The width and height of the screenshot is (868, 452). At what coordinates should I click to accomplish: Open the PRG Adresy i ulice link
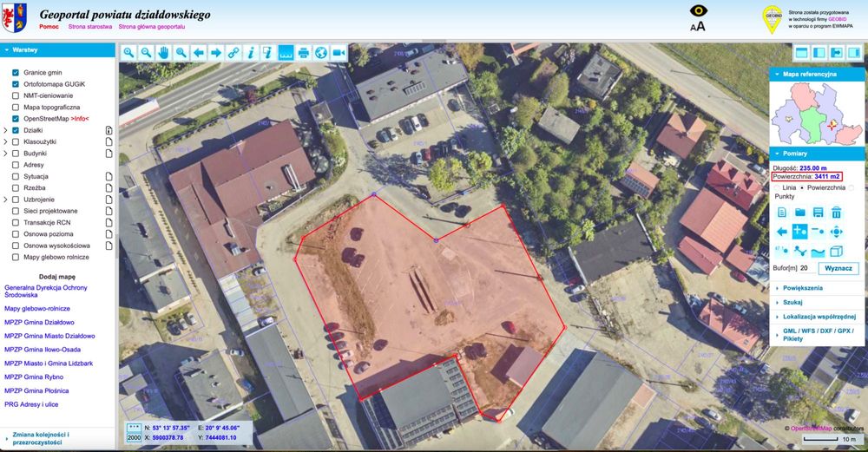click(x=31, y=404)
